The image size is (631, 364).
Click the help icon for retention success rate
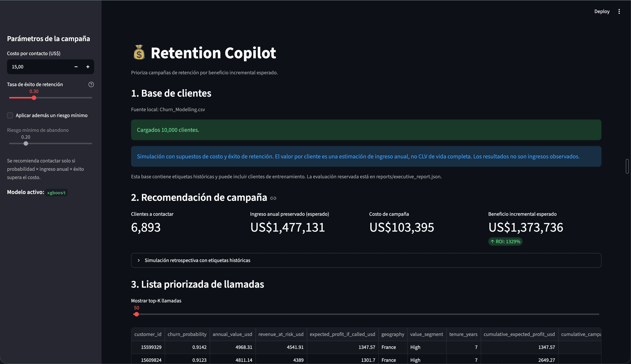coord(91,84)
